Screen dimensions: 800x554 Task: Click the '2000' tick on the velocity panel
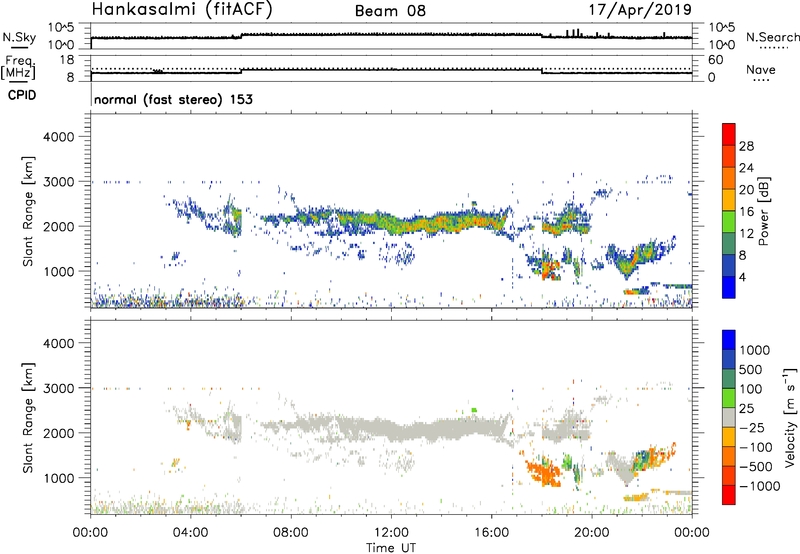[58, 433]
